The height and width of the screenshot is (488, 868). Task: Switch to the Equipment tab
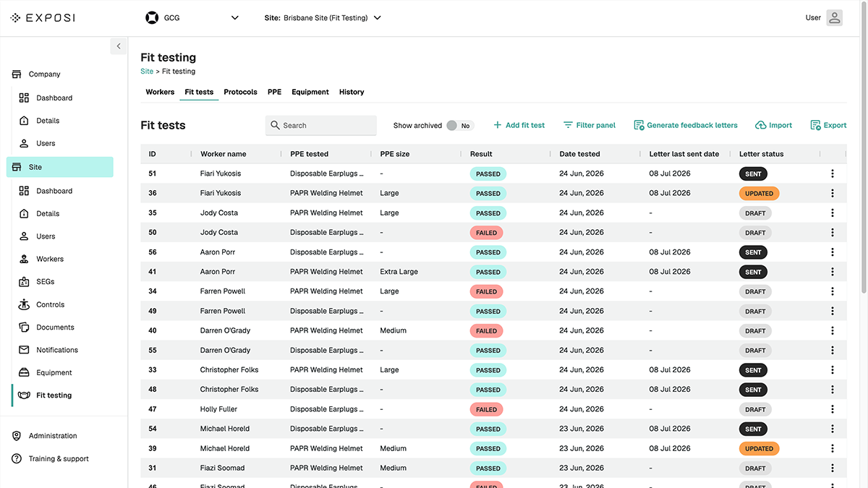(x=310, y=92)
